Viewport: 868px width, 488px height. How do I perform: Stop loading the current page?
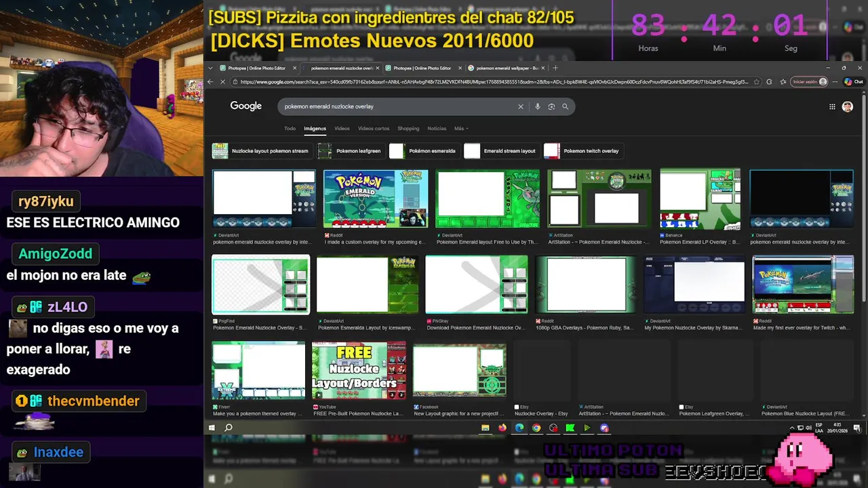[223, 81]
